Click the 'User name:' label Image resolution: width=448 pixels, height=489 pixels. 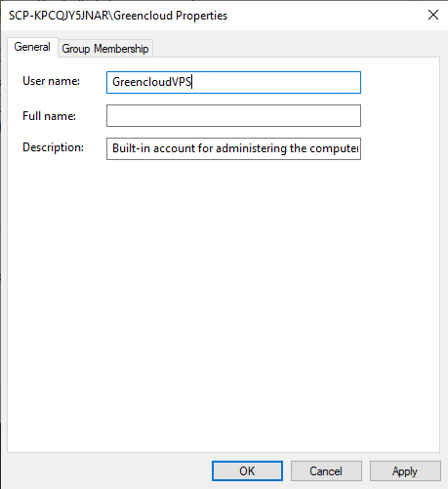pos(51,81)
